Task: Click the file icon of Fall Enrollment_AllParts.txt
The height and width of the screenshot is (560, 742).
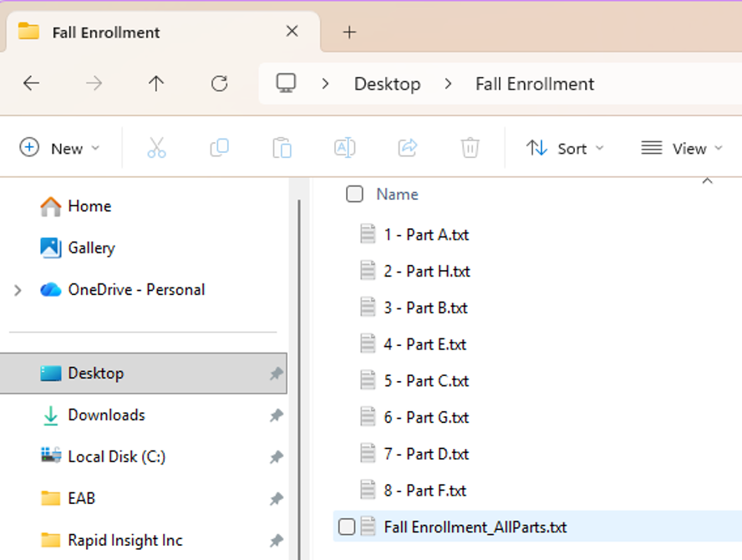Action: point(368,526)
